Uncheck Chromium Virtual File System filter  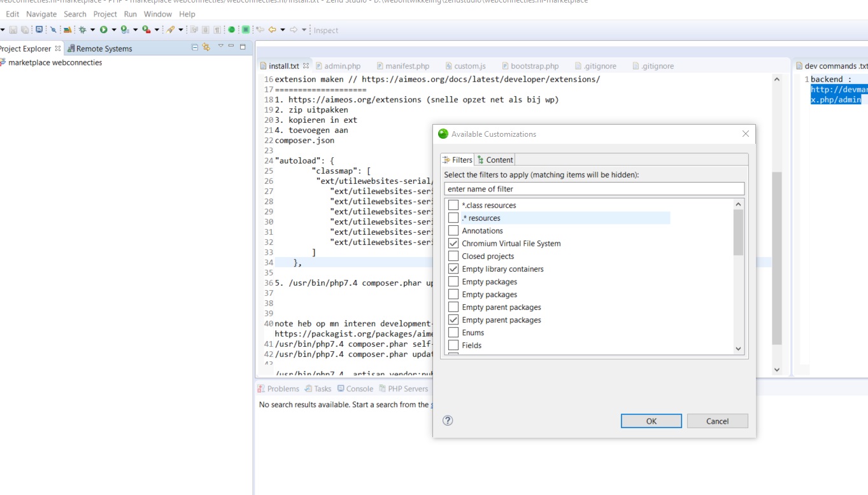453,244
